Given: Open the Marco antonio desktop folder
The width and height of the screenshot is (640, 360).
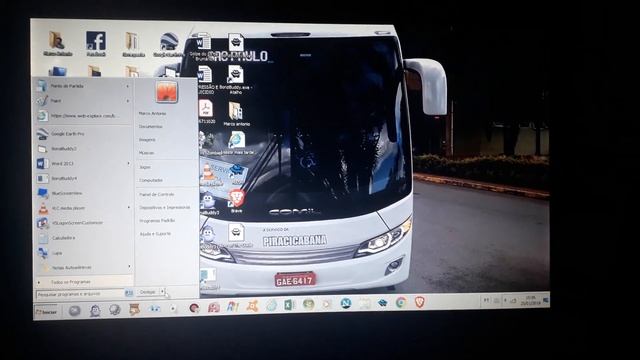Looking at the screenshot, I should click(x=236, y=113).
